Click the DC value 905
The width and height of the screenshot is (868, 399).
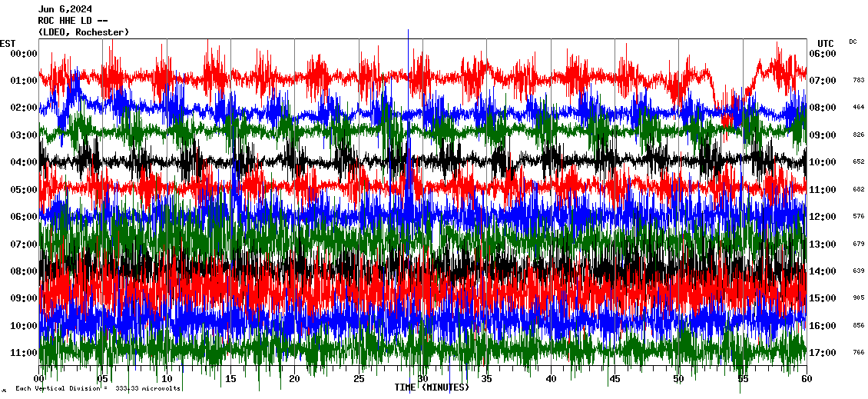[x=858, y=298]
